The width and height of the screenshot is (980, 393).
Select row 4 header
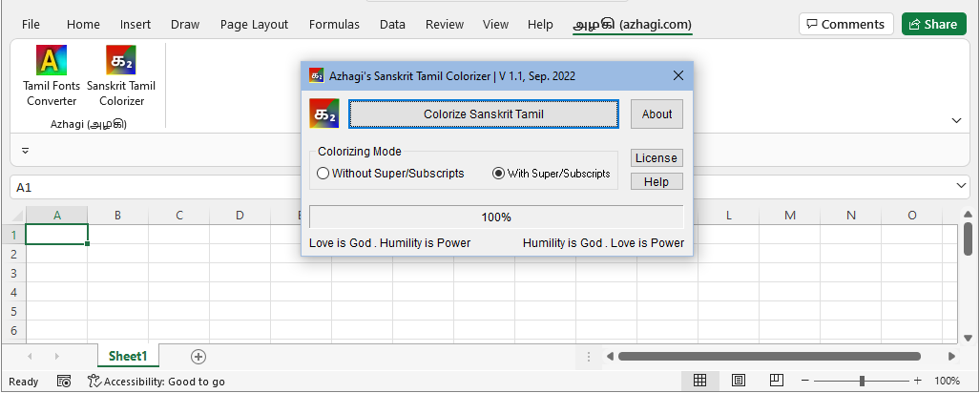click(14, 293)
